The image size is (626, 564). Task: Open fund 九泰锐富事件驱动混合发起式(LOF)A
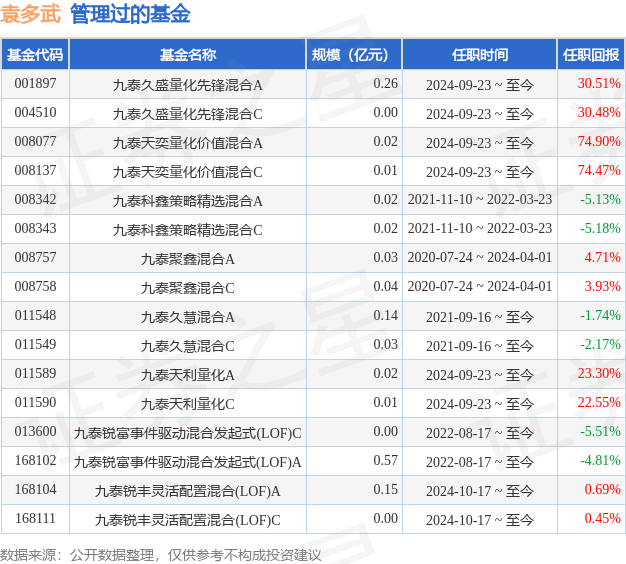(x=187, y=462)
